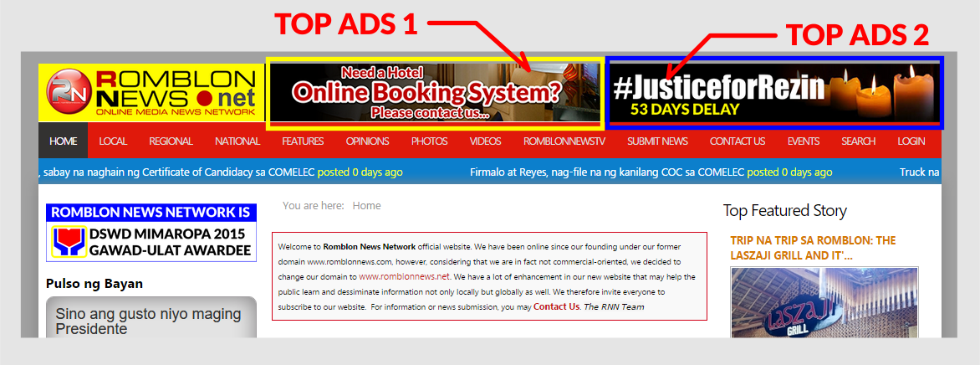Click the ticker headline starting with Truck na
This screenshot has height=365, width=980.
(920, 172)
